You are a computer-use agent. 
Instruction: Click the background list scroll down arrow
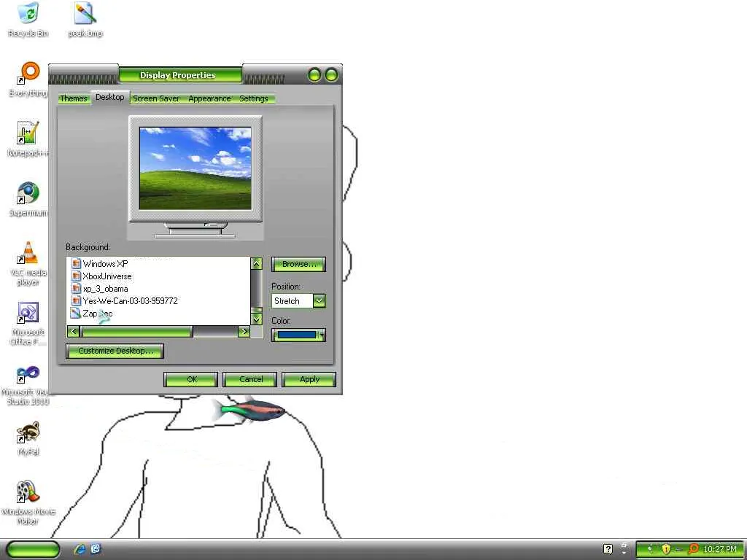click(x=256, y=319)
